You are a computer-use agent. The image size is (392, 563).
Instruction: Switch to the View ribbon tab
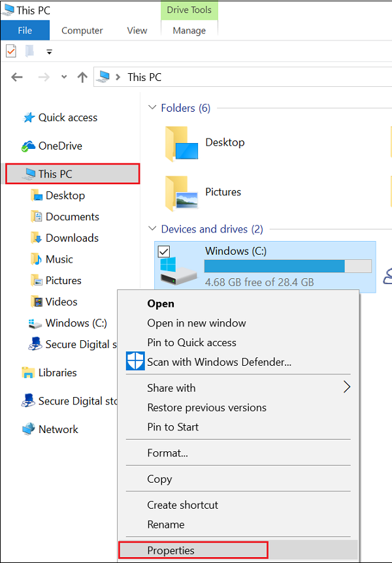tap(137, 31)
